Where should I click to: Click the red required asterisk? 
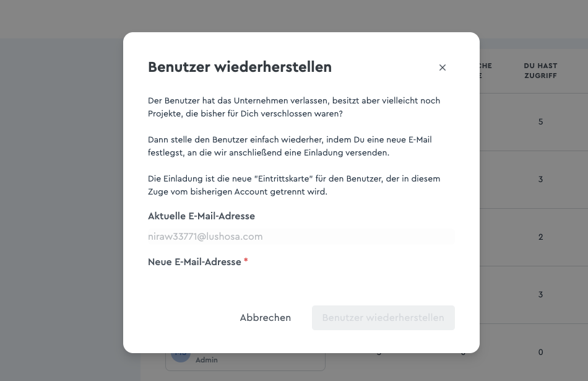(246, 260)
